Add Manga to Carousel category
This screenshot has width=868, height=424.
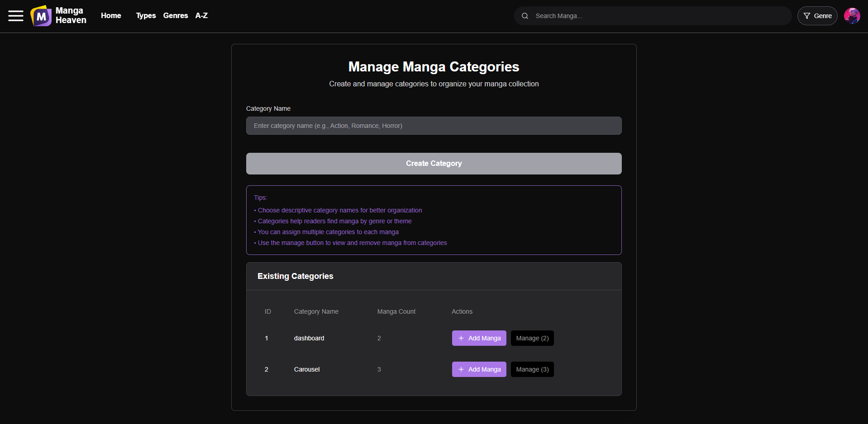(x=479, y=369)
